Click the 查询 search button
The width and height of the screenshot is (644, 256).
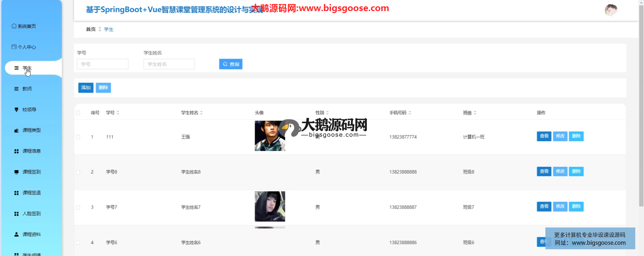pyautogui.click(x=231, y=64)
